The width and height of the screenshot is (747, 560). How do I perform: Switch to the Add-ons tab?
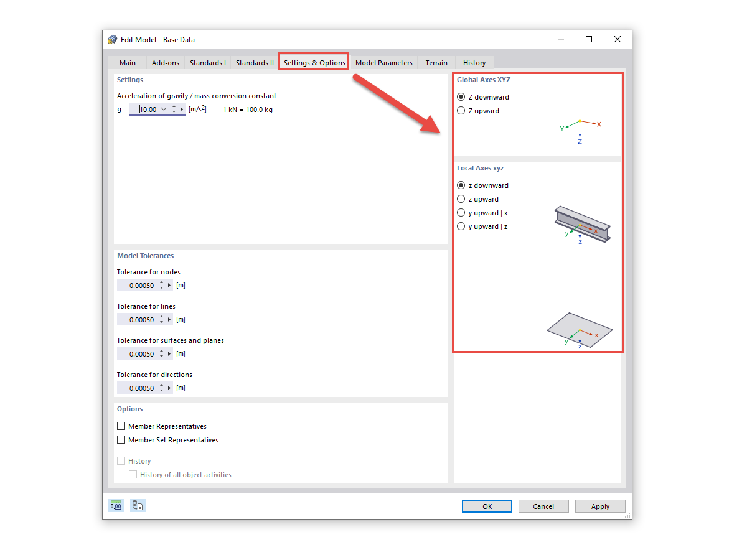point(165,62)
